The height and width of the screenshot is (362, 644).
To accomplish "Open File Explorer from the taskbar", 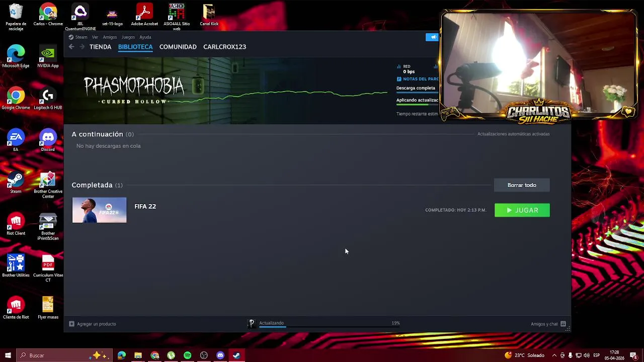I will point(138,355).
